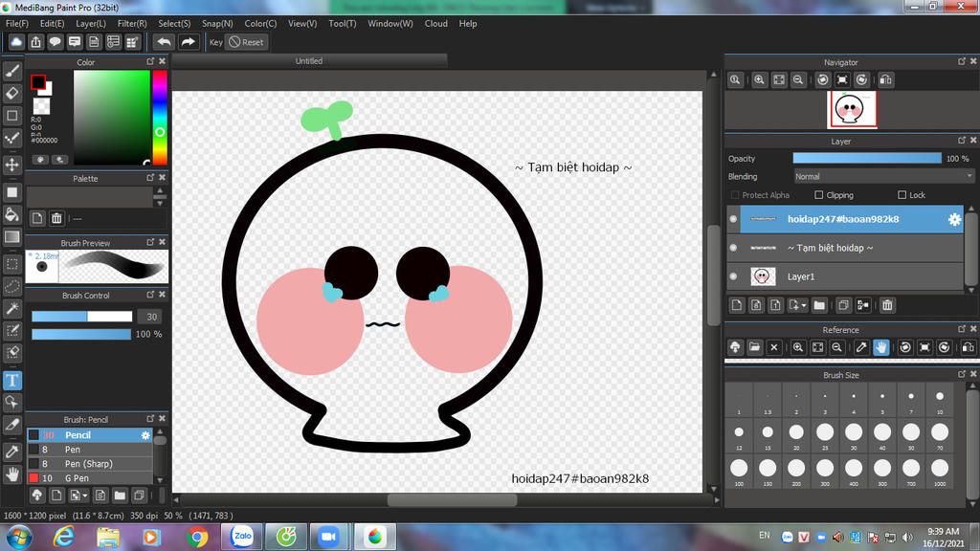The height and width of the screenshot is (551, 980).
Task: Click the Redo arrow in the toolbar
Action: (188, 42)
